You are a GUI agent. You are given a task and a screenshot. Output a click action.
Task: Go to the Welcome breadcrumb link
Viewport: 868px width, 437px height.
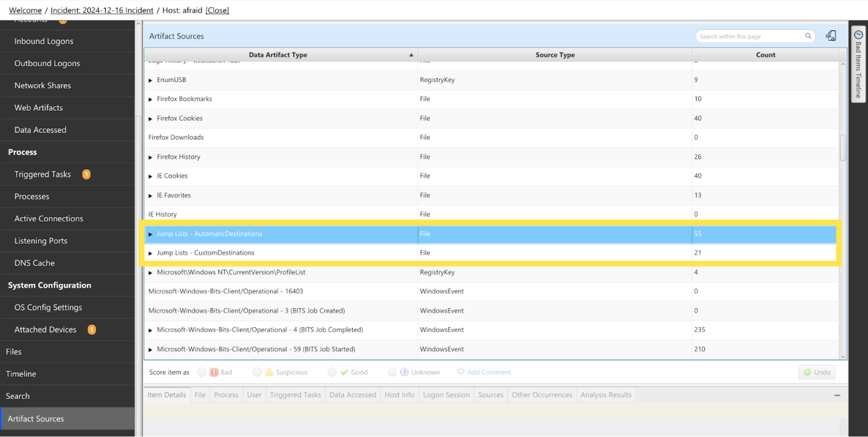[x=25, y=10]
